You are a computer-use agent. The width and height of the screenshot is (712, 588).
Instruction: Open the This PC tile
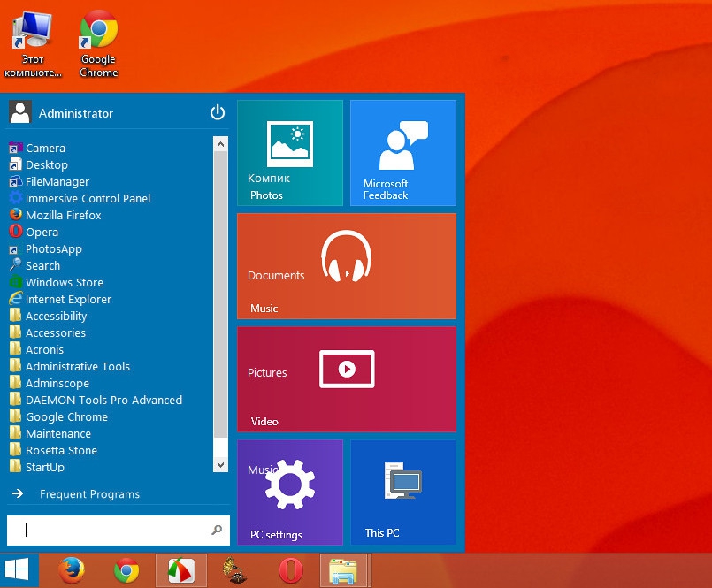(403, 493)
